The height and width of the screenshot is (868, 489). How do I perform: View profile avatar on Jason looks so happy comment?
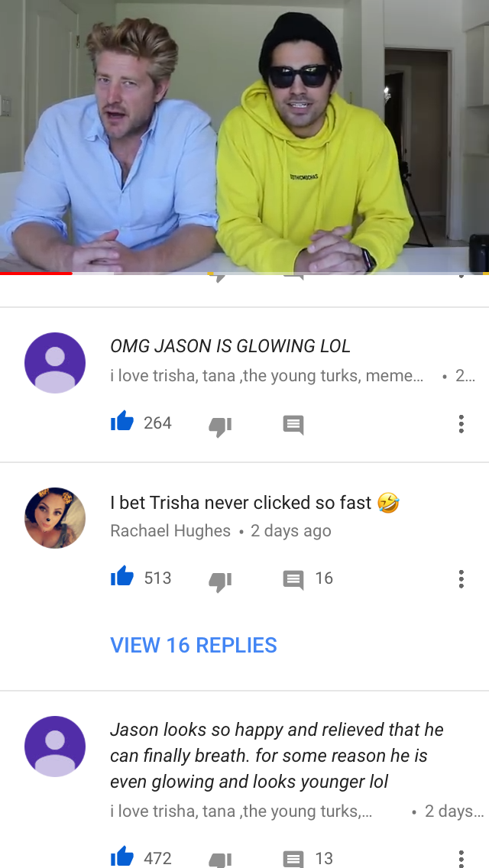(55, 747)
